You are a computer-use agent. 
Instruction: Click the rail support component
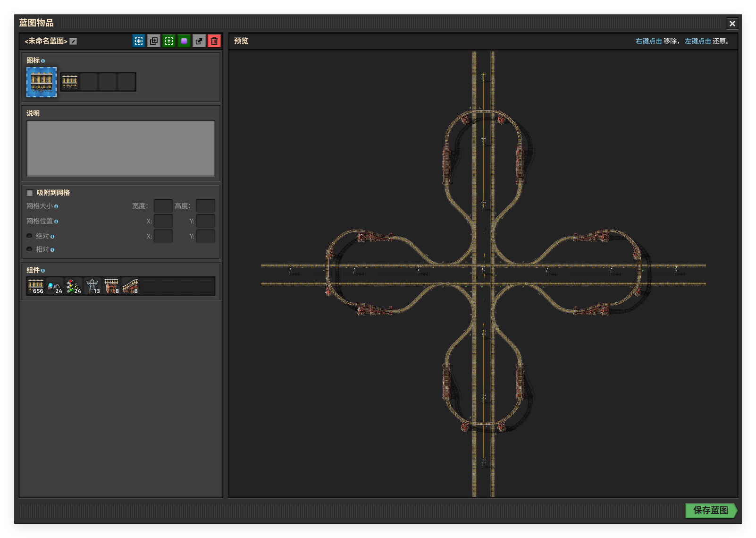111,286
